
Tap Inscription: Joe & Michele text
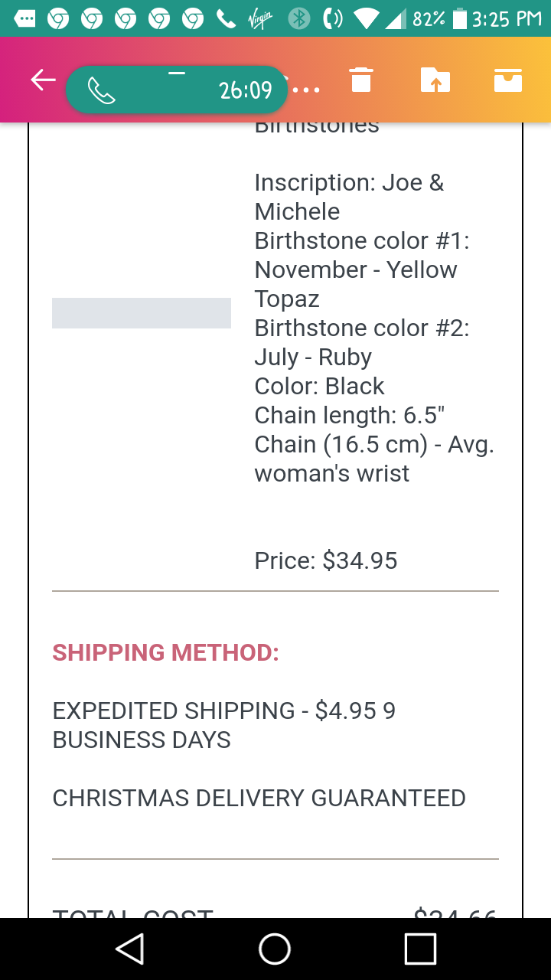349,197
